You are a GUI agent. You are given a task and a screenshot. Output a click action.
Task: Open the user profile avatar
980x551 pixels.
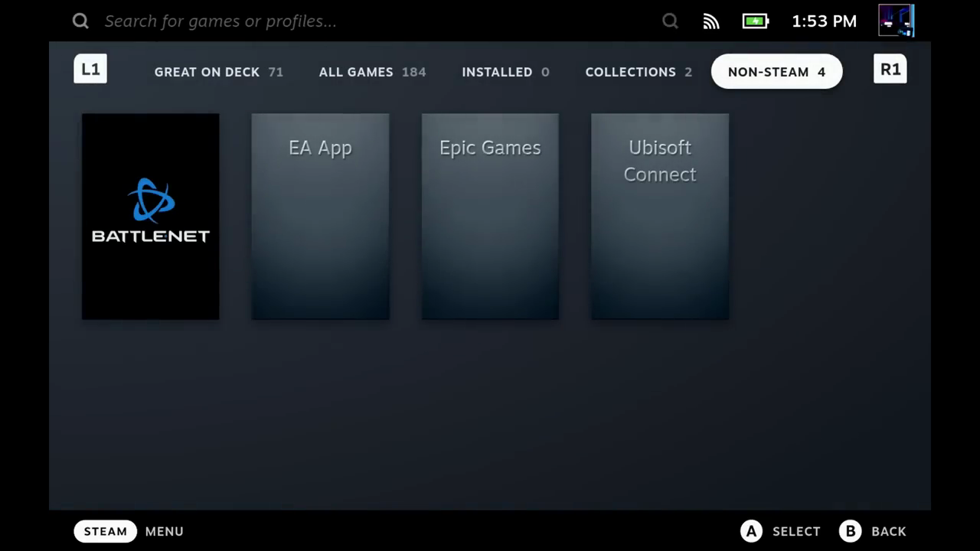(896, 21)
